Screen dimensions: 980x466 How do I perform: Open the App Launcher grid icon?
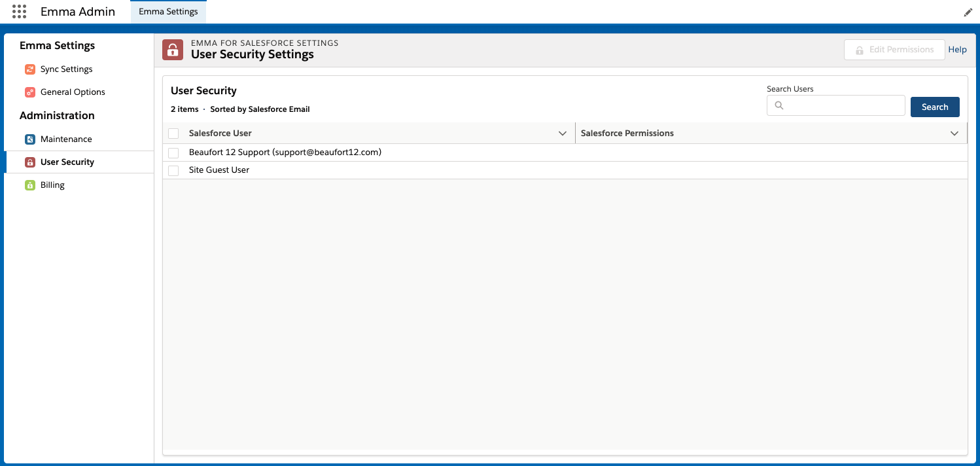pos(20,12)
